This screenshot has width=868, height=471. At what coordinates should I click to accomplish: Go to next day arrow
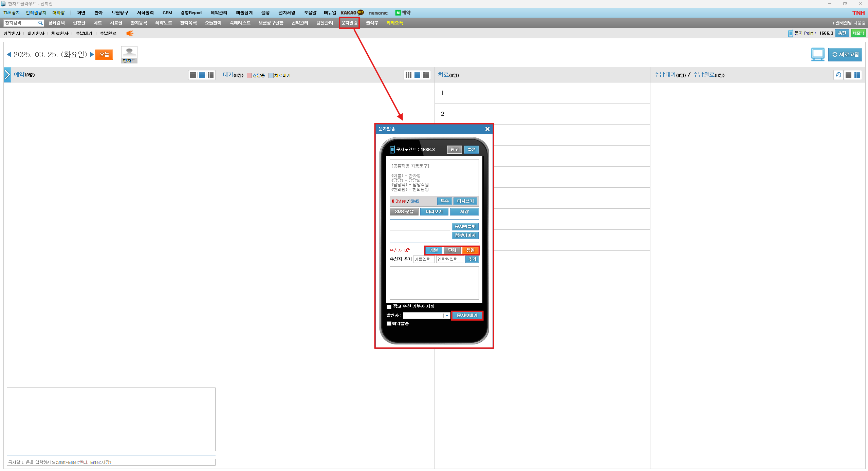(92, 54)
